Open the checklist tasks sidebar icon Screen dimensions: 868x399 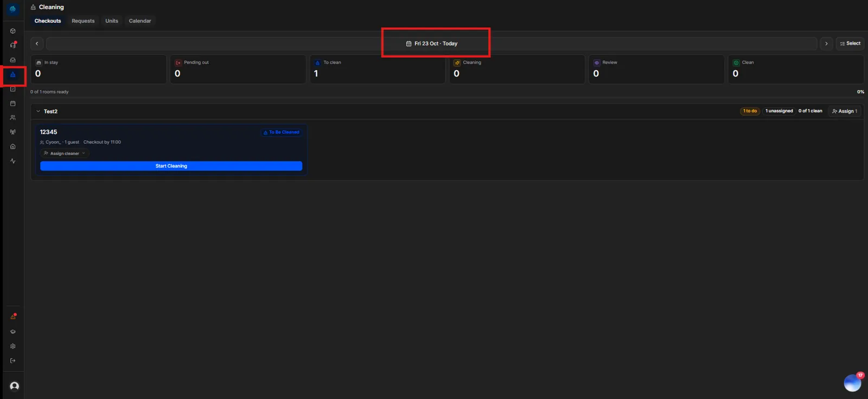[13, 89]
